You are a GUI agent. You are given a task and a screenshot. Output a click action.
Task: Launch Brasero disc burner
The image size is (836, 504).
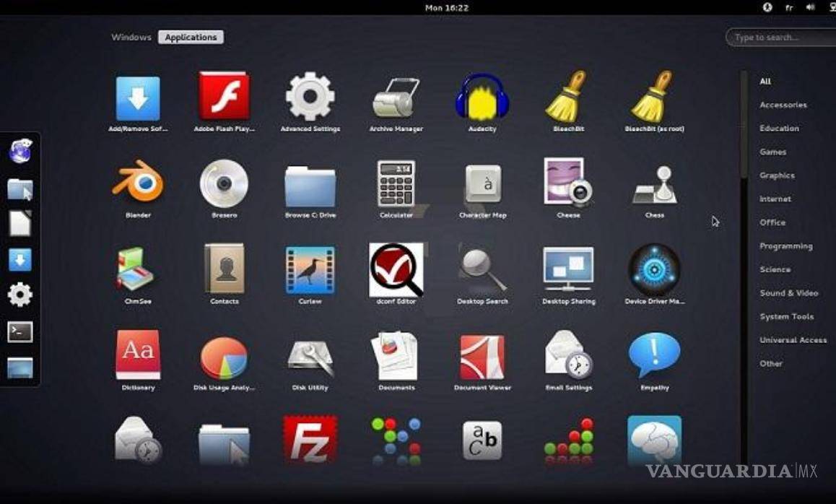click(x=223, y=183)
